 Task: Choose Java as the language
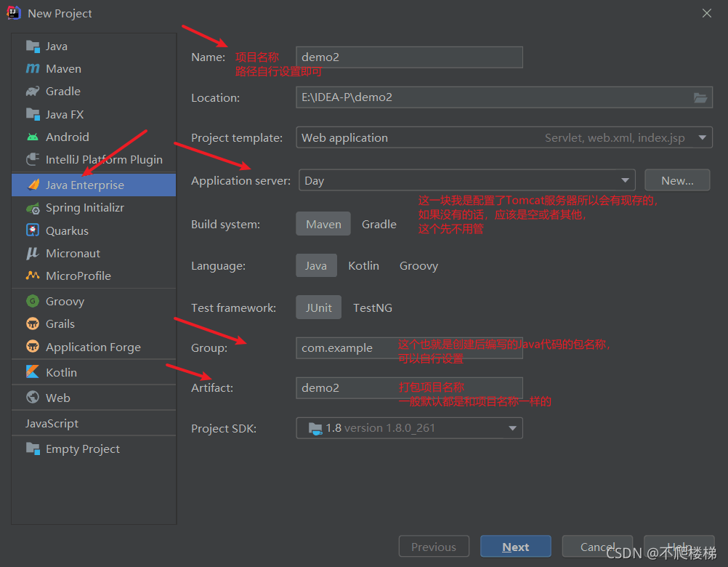(316, 265)
